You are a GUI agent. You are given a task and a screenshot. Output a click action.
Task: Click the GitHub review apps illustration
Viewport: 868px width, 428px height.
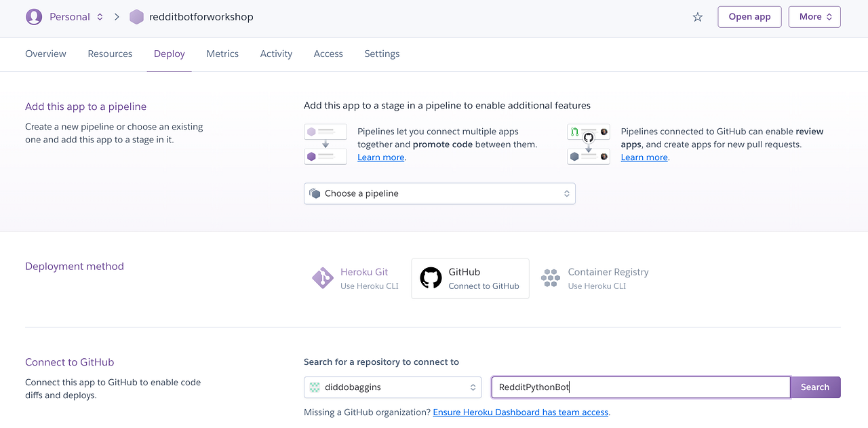pos(589,144)
